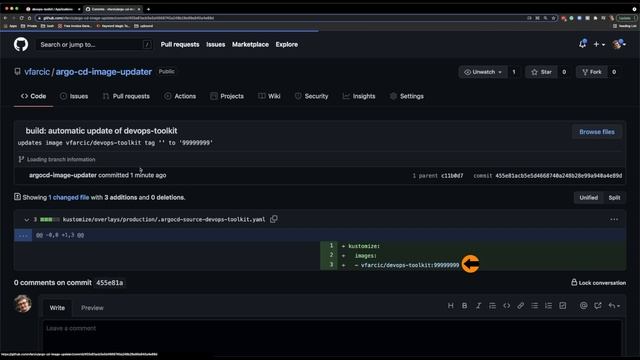This screenshot has width=640, height=360.
Task: Click Lock conversation
Action: click(598, 282)
